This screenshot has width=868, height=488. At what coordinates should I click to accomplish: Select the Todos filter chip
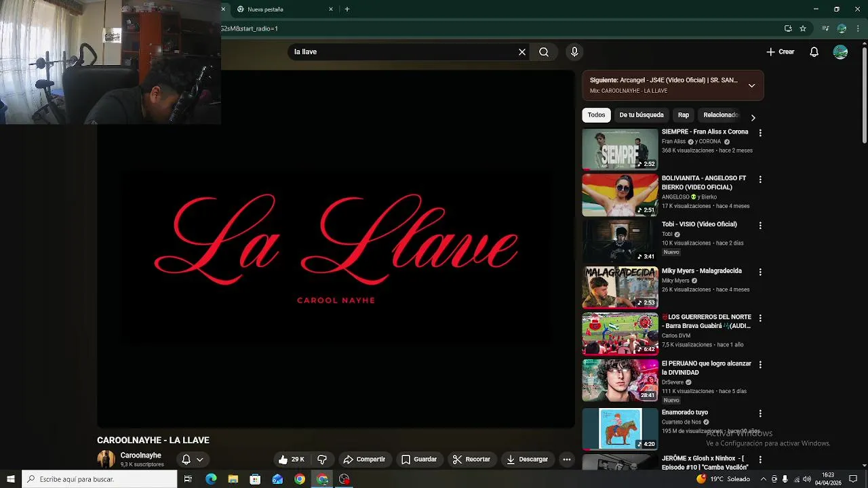tap(596, 115)
